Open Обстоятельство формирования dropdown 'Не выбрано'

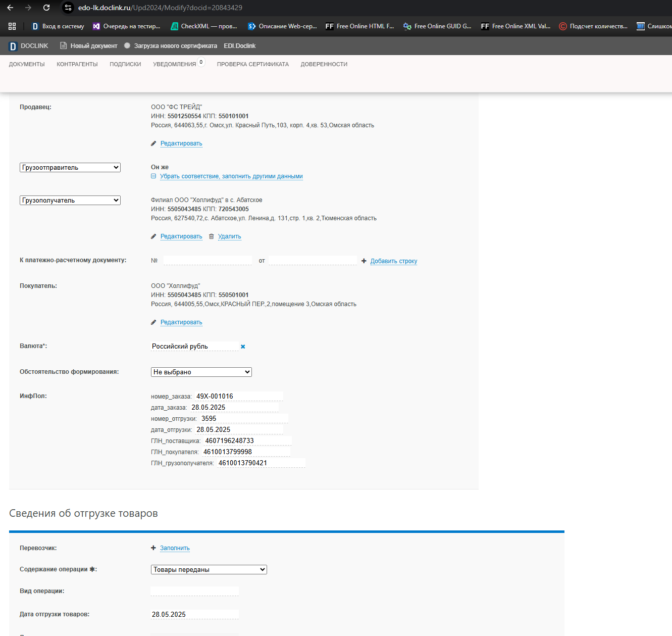pyautogui.click(x=201, y=372)
